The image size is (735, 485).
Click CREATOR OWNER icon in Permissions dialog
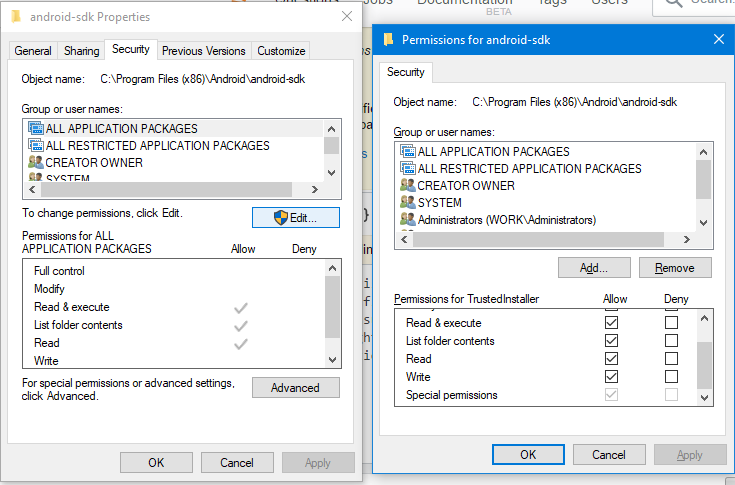408,186
